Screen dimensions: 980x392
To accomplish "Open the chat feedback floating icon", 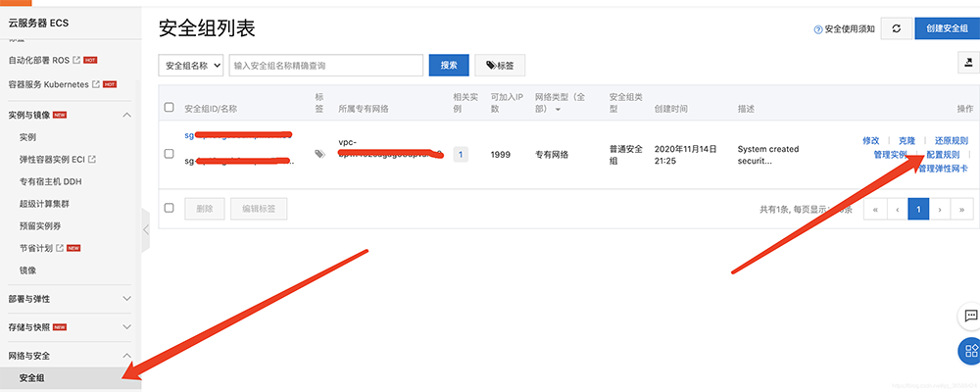I will click(970, 316).
